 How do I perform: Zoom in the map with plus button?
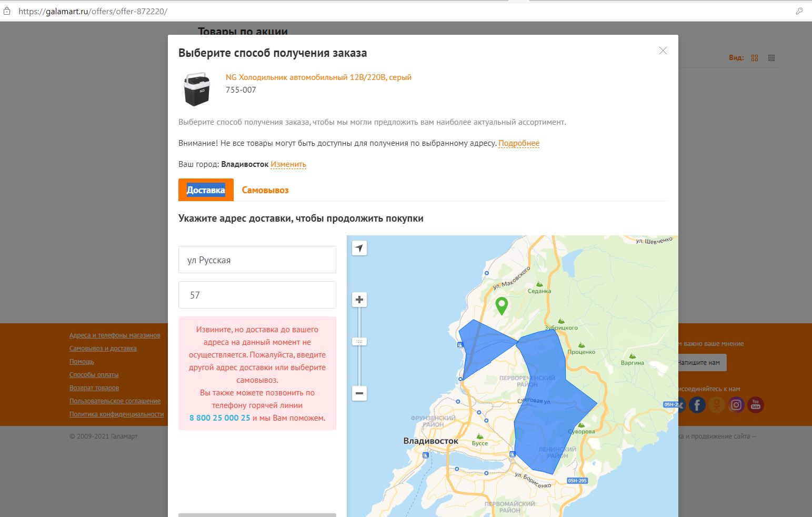pyautogui.click(x=359, y=300)
